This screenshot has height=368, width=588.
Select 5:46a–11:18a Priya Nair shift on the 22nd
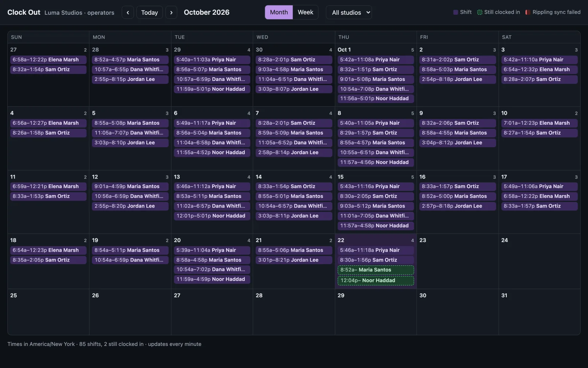(376, 250)
